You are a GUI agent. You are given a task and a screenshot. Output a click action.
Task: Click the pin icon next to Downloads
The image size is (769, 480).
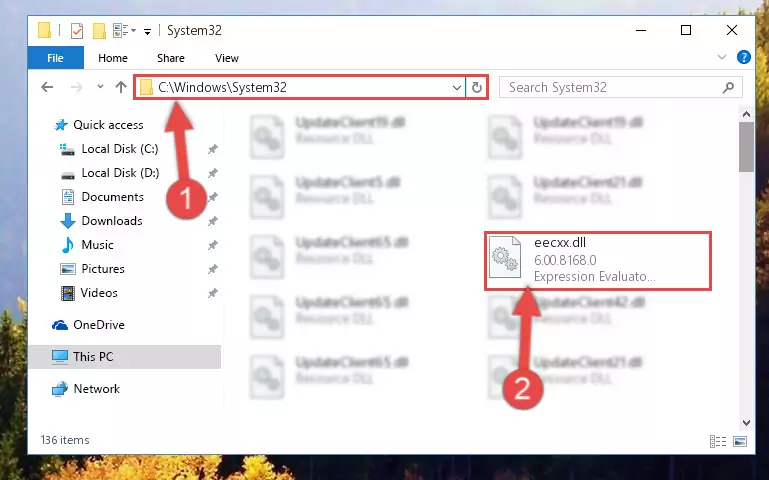click(x=212, y=221)
